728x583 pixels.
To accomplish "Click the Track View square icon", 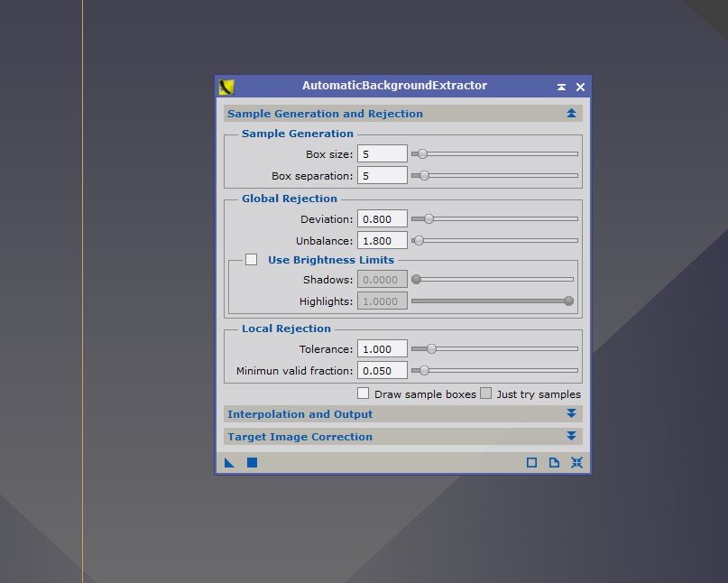I will click(x=531, y=463).
